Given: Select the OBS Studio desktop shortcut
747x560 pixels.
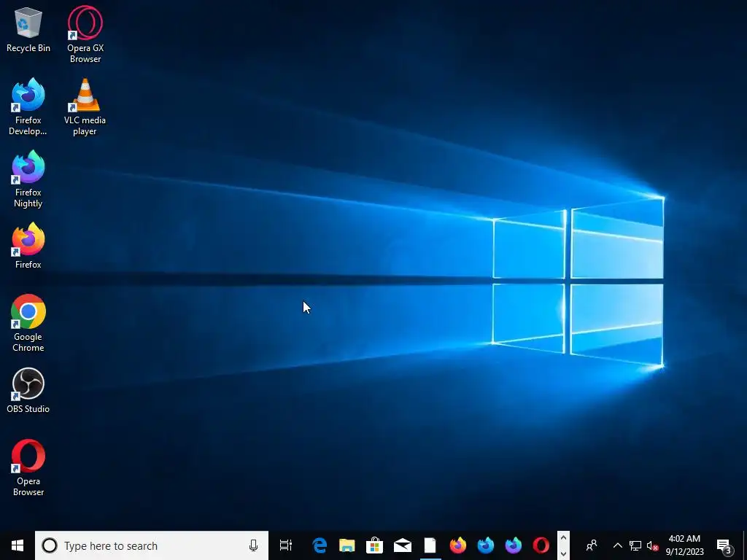Looking at the screenshot, I should pyautogui.click(x=28, y=390).
